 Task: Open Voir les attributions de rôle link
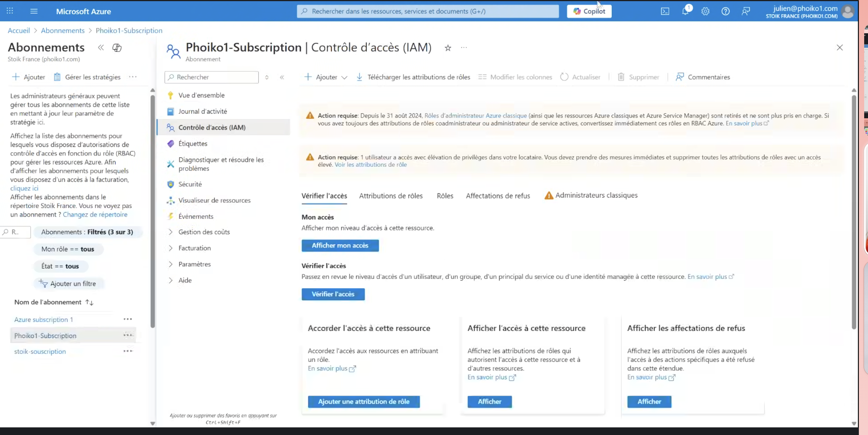370,164
